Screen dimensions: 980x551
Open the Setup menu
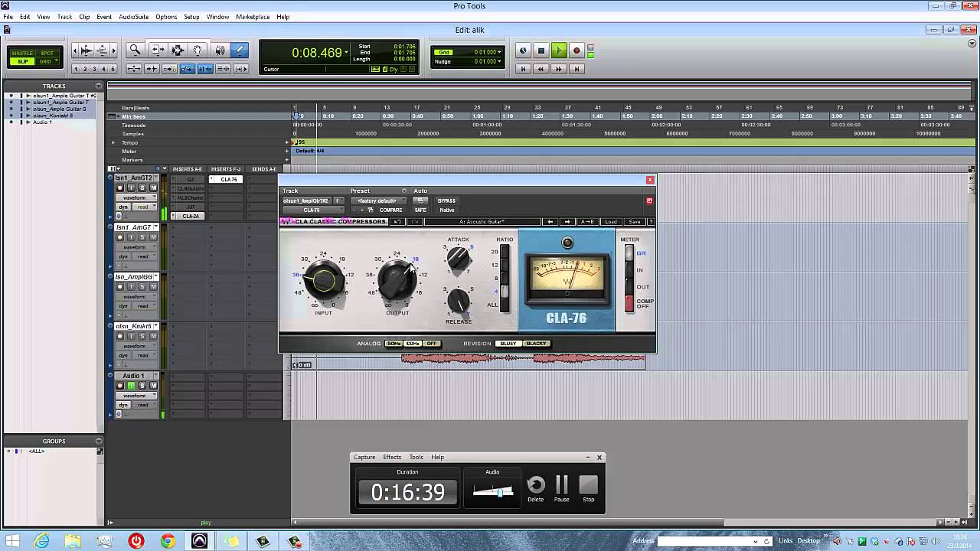191,17
